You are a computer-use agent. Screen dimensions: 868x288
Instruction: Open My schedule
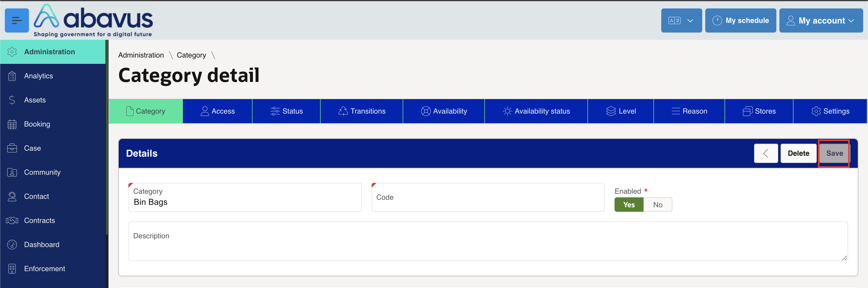tap(740, 20)
